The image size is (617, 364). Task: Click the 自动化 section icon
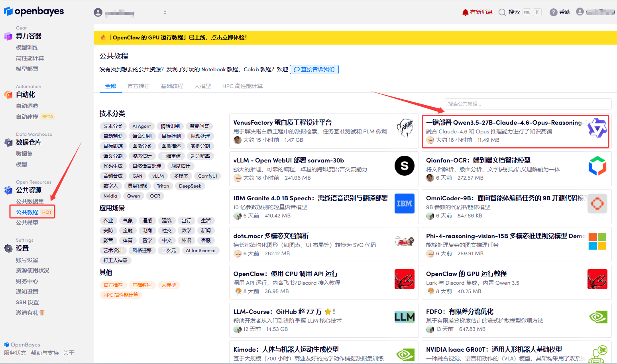[x=8, y=95]
